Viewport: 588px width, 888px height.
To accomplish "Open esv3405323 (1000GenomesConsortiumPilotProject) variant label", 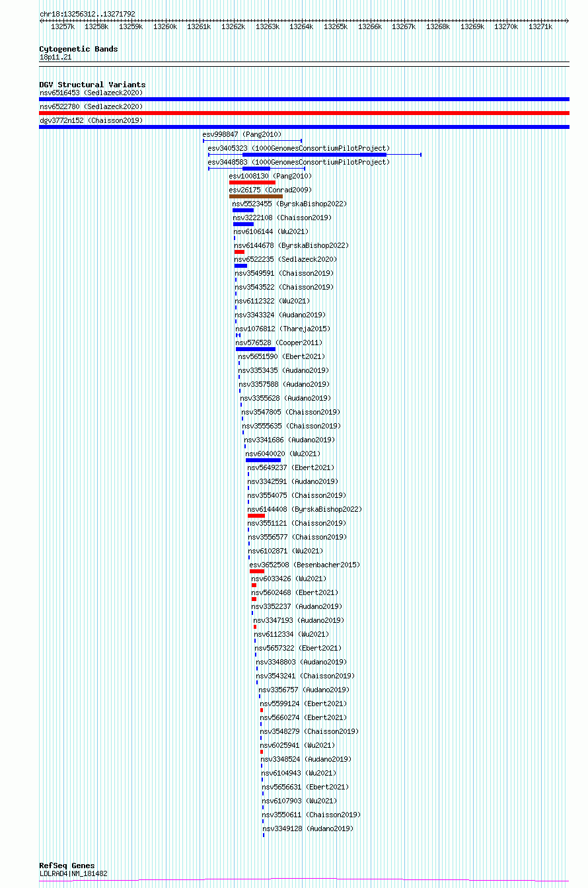I will [299, 148].
